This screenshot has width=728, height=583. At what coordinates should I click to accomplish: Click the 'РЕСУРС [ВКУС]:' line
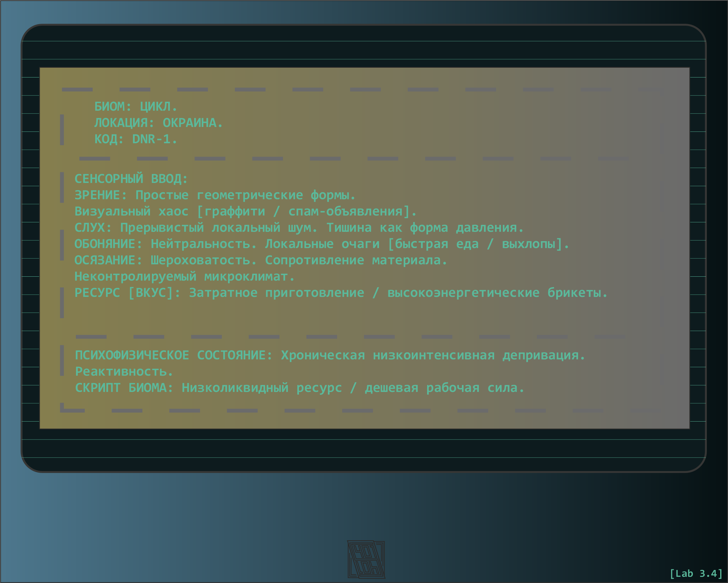[x=341, y=293]
